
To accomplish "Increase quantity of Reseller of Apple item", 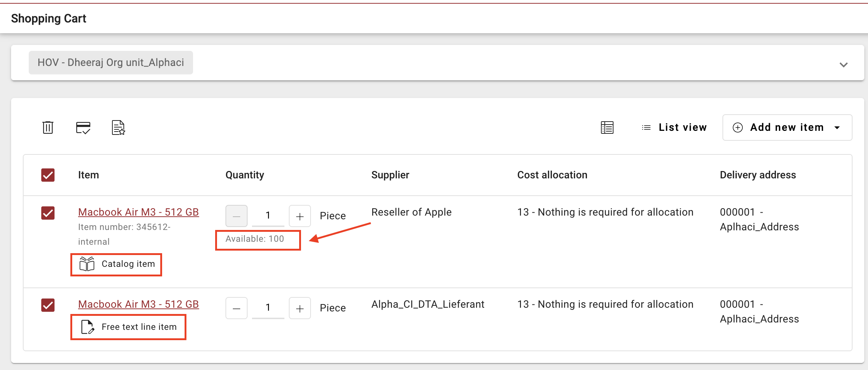I will pyautogui.click(x=300, y=216).
